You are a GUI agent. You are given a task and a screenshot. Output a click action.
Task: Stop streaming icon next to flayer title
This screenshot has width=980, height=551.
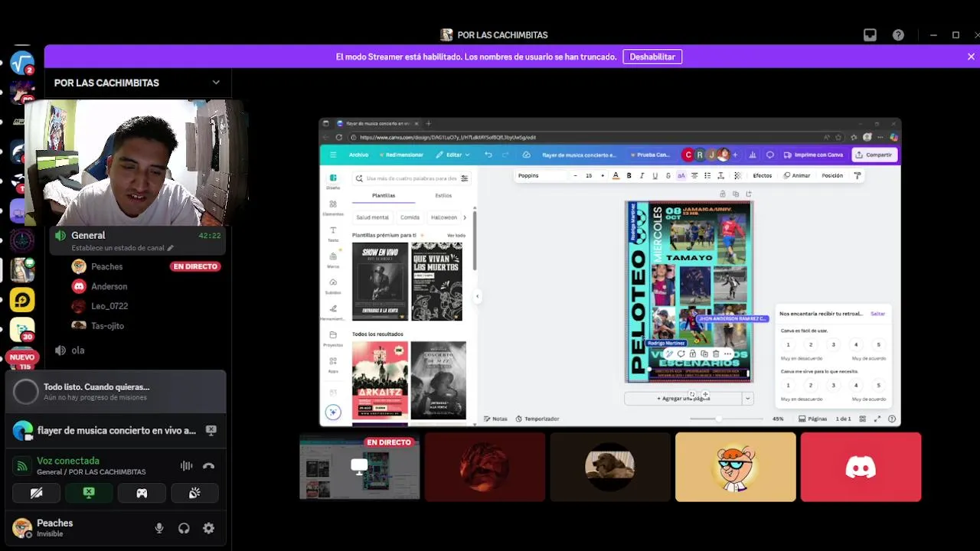211,431
